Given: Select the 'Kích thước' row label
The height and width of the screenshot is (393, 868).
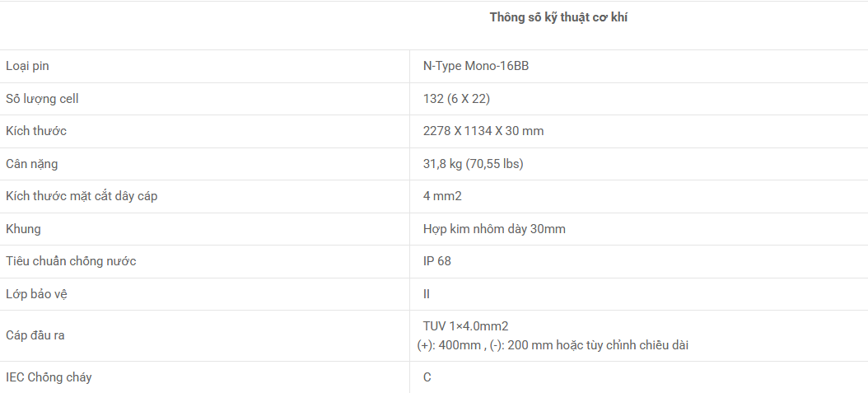Looking at the screenshot, I should tap(36, 131).
